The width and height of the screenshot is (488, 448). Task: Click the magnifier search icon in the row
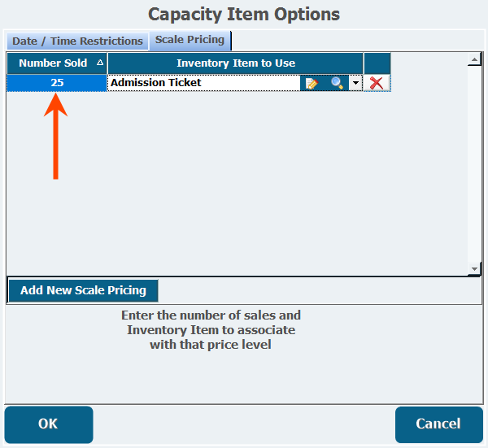pyautogui.click(x=337, y=84)
